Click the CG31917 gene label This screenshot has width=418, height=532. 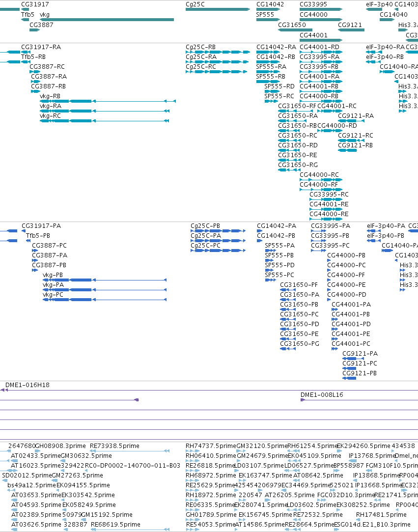35,4
